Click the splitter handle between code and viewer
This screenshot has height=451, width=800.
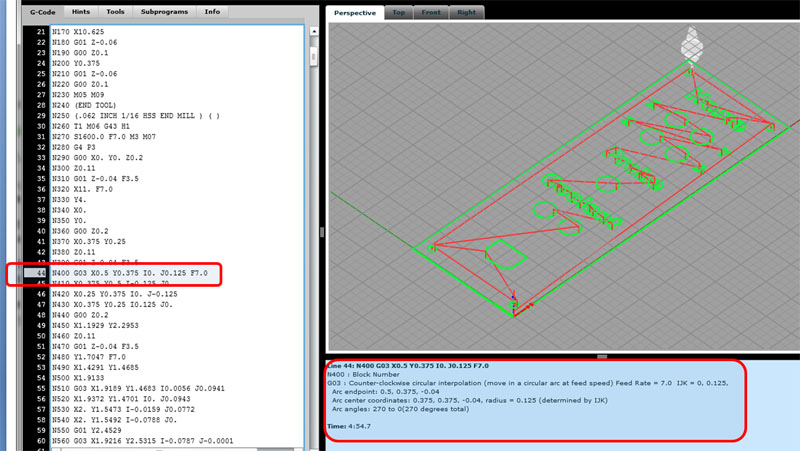click(x=322, y=232)
